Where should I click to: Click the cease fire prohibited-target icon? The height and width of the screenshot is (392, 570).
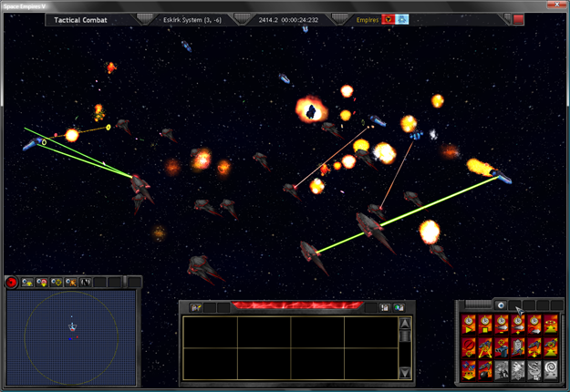point(469,347)
